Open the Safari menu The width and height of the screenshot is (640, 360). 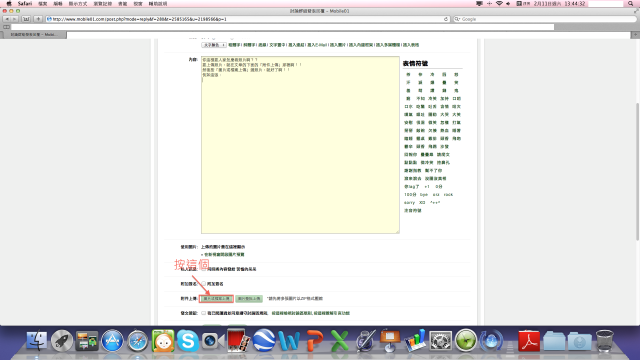click(24, 4)
